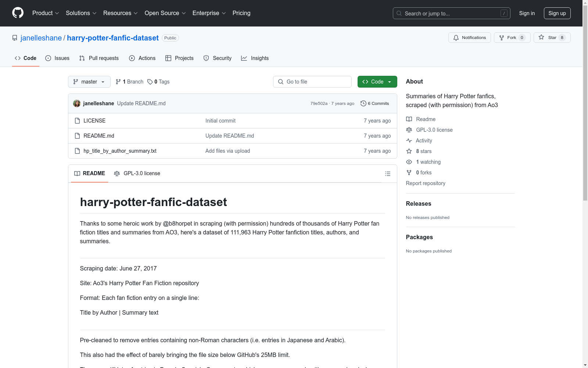Expand the Product menu
Image resolution: width=588 pixels, height=368 pixels.
pos(46,13)
